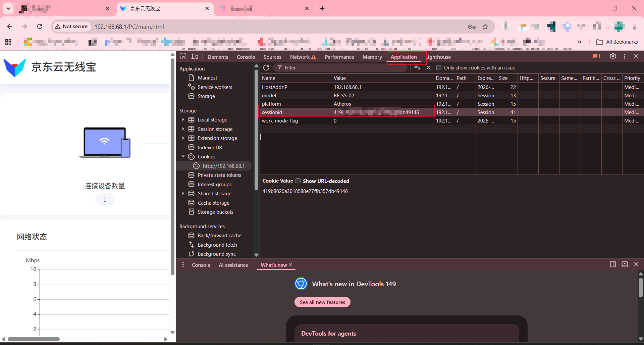Open Service workers in the Application sidebar

(x=215, y=87)
